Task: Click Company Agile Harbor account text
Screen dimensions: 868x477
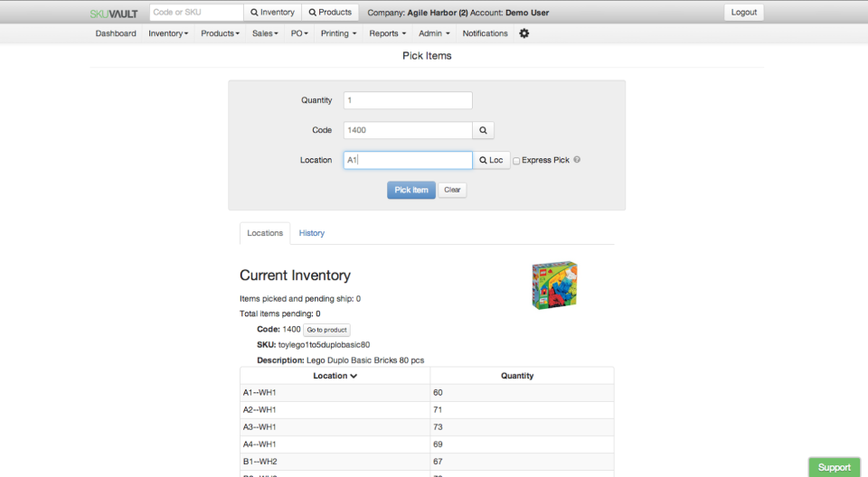Action: (458, 13)
